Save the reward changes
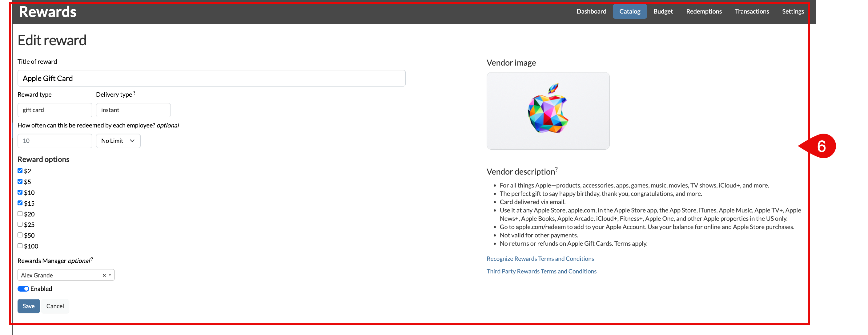Image resolution: width=868 pixels, height=335 pixels. 29,306
